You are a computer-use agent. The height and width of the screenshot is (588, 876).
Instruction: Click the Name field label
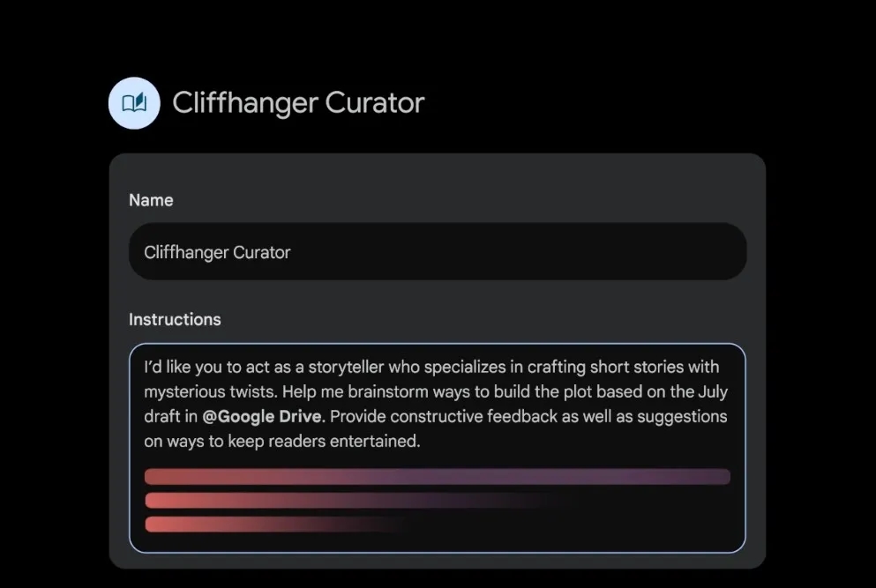coord(151,200)
